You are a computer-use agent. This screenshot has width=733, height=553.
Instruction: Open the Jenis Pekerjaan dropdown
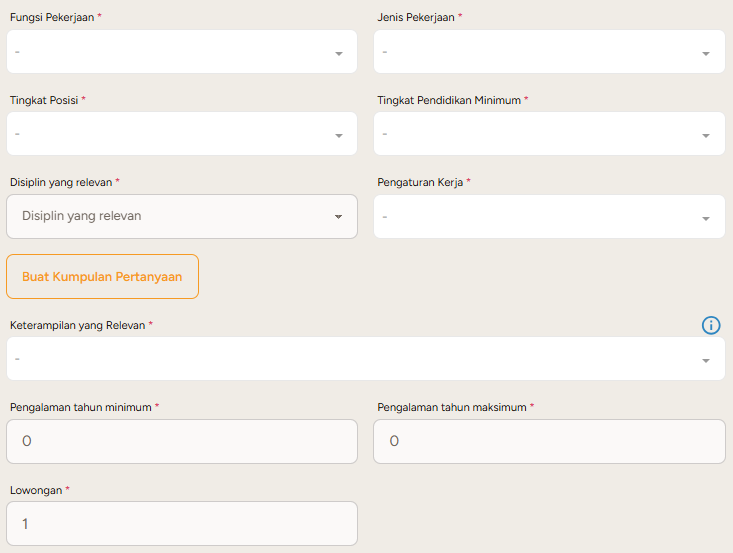538,52
